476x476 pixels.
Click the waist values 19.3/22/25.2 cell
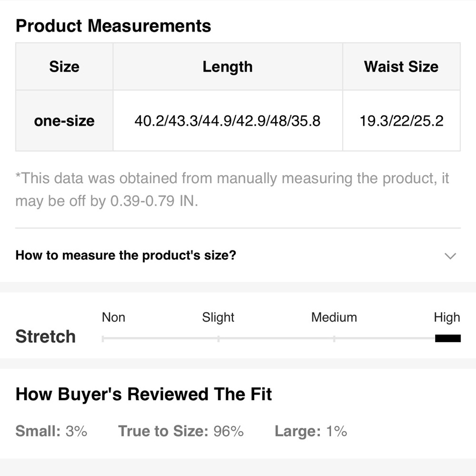coord(401,121)
